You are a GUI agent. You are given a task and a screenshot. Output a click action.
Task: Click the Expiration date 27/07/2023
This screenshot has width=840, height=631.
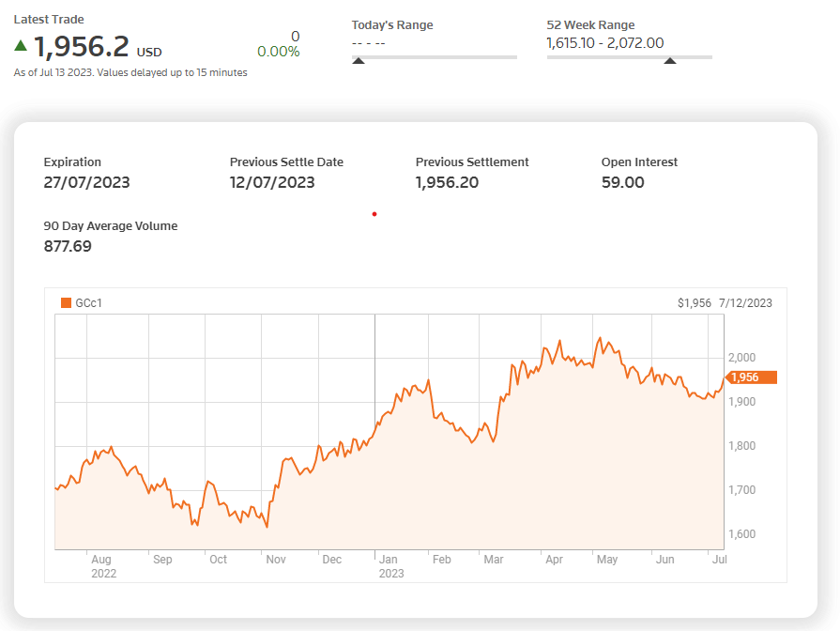click(86, 182)
